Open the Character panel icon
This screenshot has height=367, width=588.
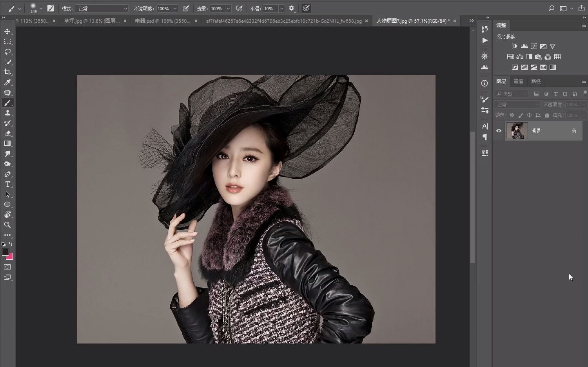(x=485, y=126)
